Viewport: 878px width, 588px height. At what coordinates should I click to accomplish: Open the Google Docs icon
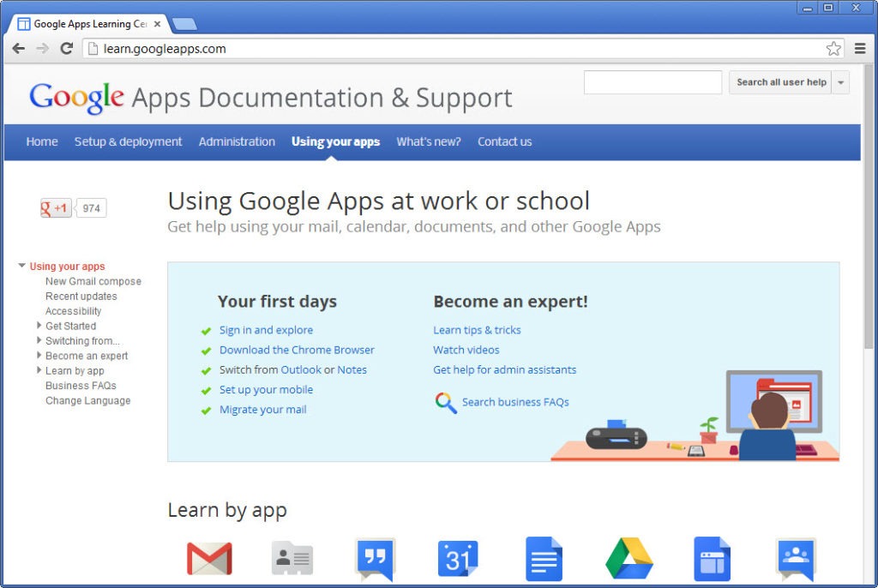point(544,558)
